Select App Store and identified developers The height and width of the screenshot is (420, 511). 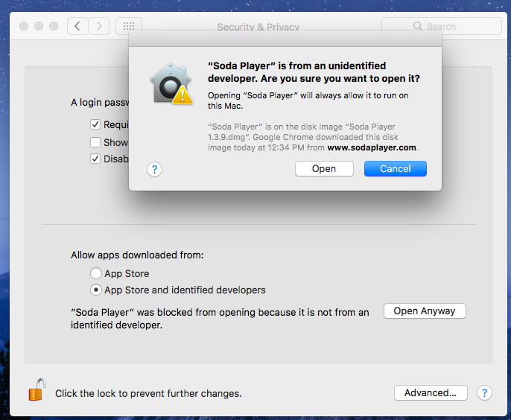(96, 290)
